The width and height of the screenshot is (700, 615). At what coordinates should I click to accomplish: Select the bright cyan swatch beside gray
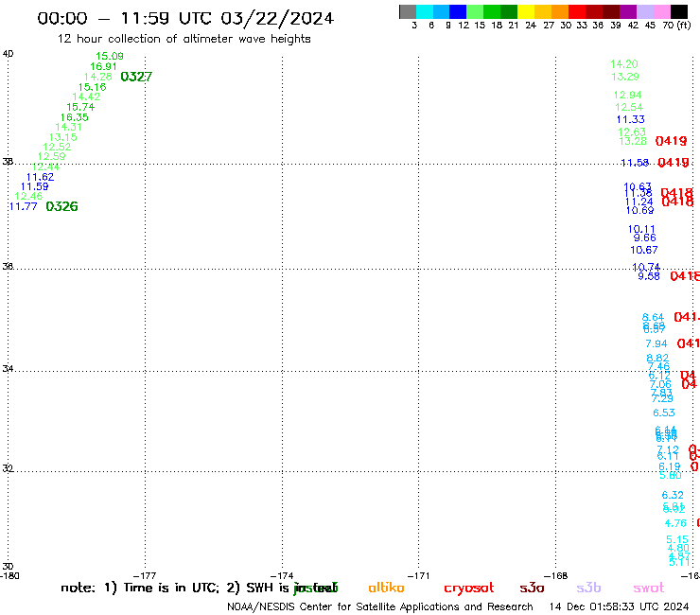point(424,11)
